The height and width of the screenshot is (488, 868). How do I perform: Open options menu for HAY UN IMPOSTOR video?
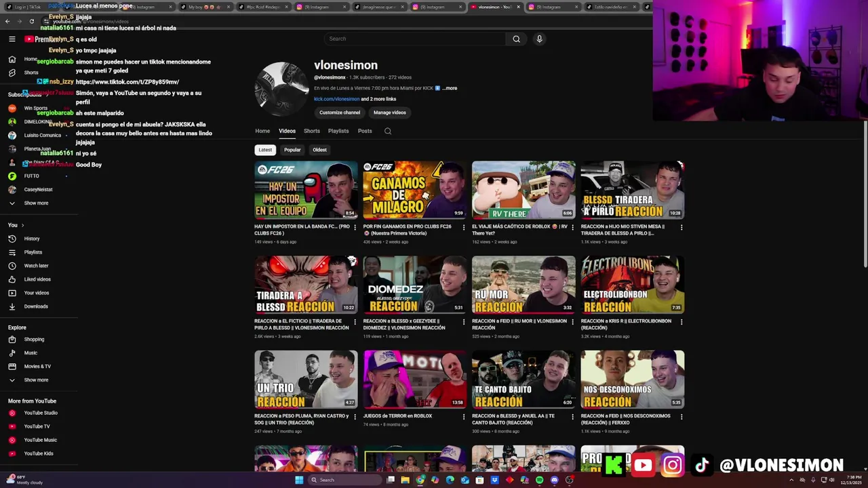[355, 227]
